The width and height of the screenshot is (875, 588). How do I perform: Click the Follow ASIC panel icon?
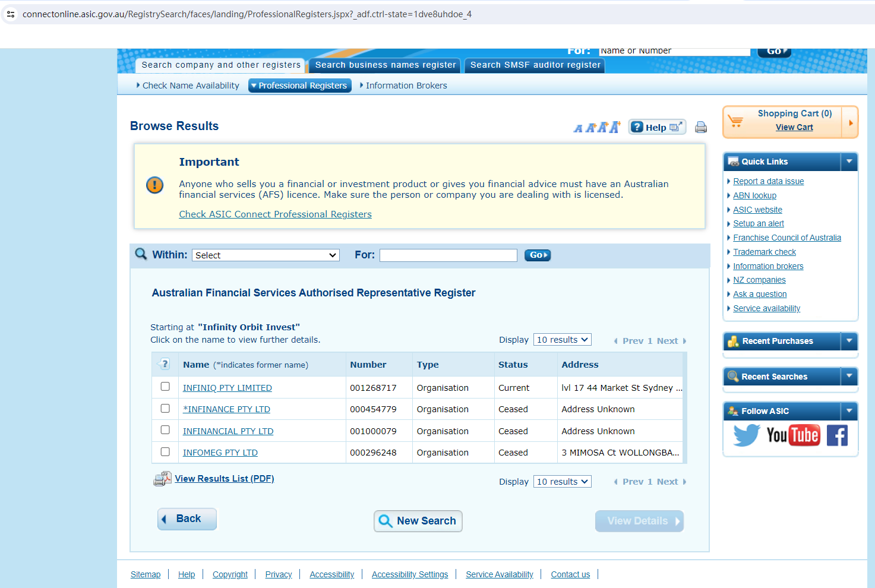click(x=734, y=411)
